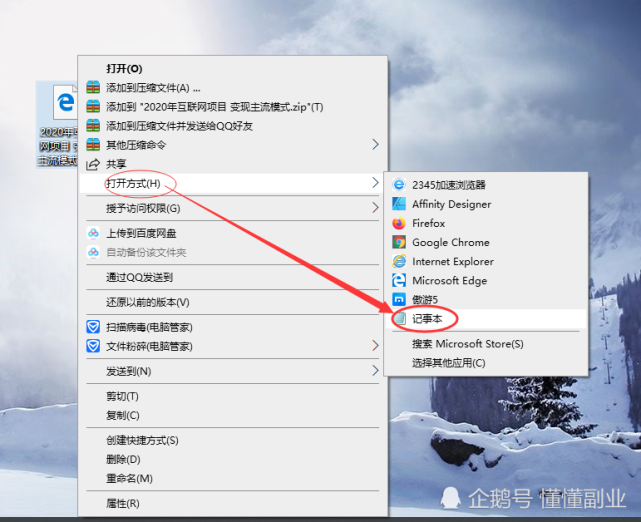Select the desktop HTML file icon
Screen dimensions: 641x522
click(x=65, y=103)
